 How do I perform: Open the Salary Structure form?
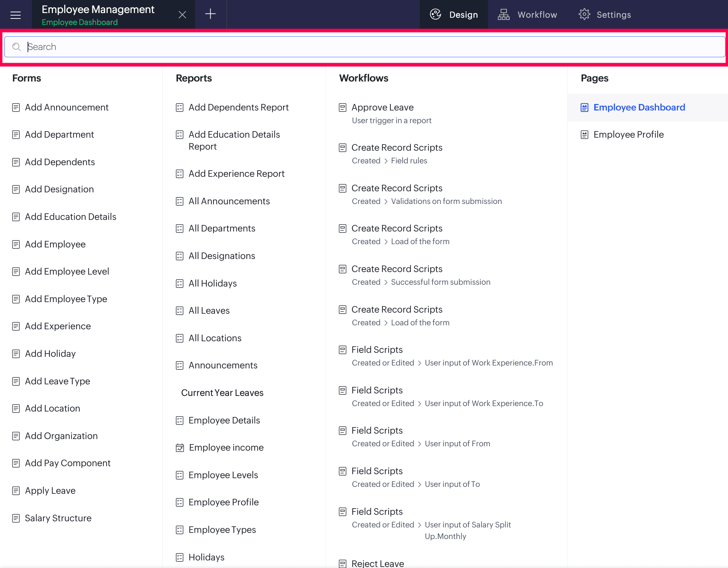[x=58, y=518]
